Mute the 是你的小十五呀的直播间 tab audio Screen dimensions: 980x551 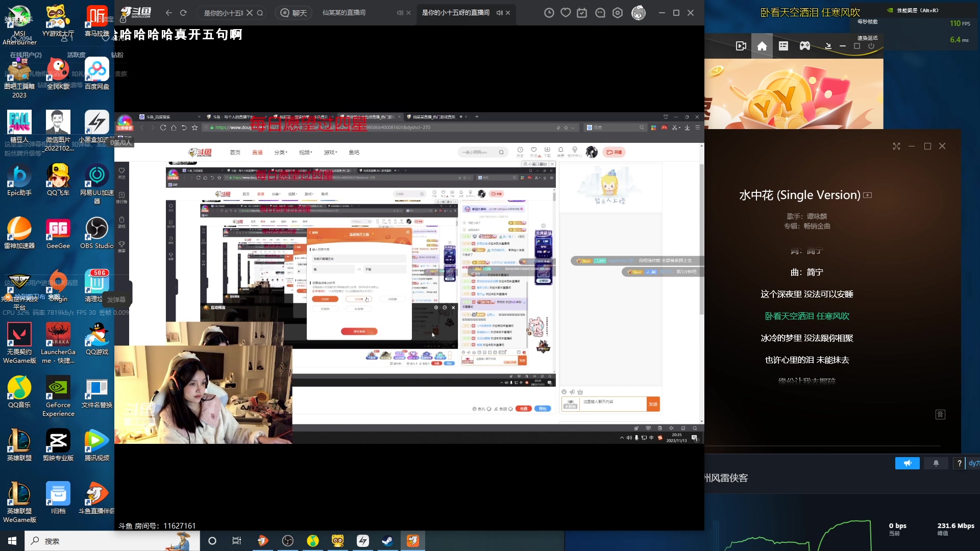(499, 13)
